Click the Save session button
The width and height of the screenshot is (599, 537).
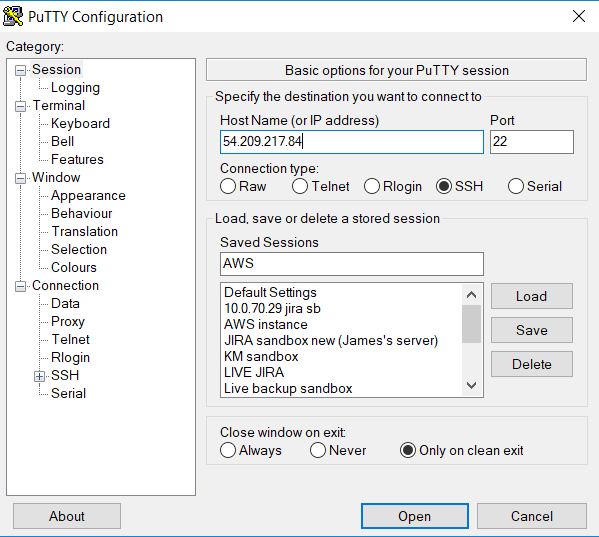pos(531,330)
